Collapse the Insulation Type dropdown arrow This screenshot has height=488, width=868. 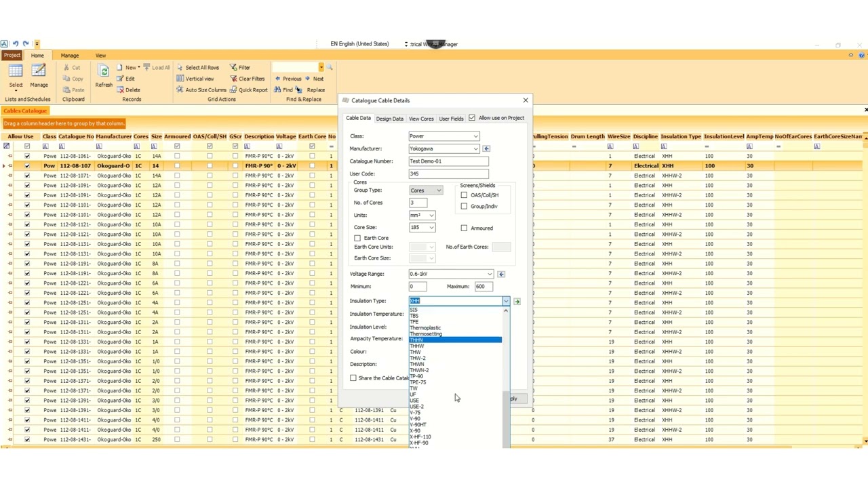(506, 301)
